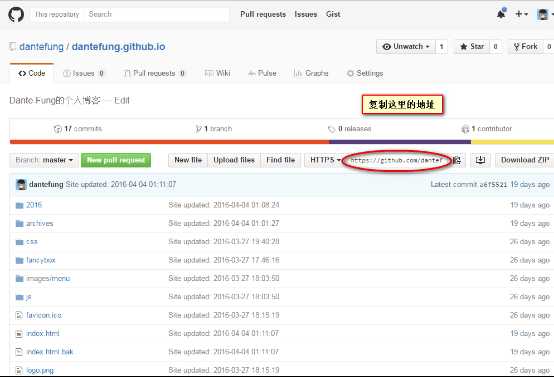Screen dimensions: 554x377
Task: Click the stargazer count beside Star
Action: coord(495,47)
